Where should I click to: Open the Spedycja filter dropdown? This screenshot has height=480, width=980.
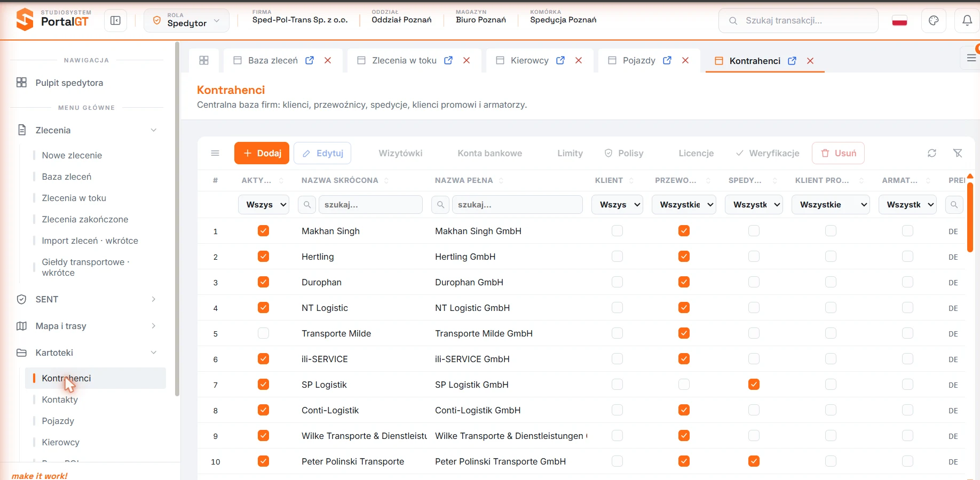click(x=754, y=204)
